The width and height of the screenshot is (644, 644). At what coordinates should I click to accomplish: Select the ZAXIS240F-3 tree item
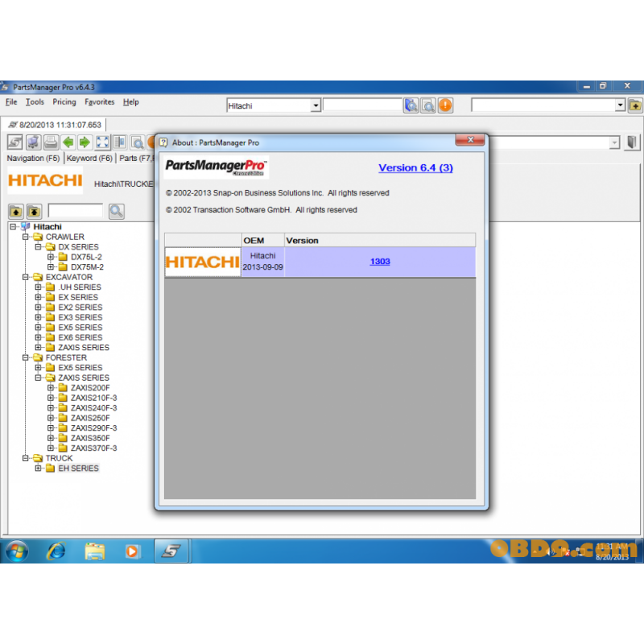[x=93, y=408]
